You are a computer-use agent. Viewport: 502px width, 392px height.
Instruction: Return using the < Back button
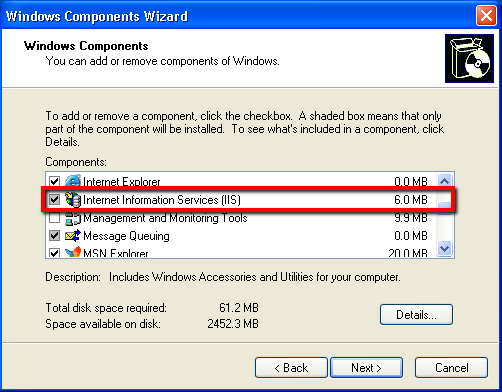pos(291,368)
